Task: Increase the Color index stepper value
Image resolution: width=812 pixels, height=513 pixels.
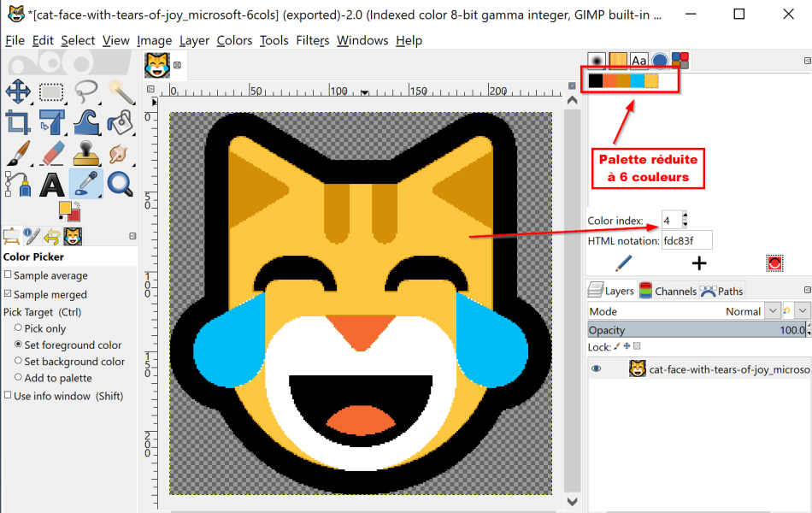Action: (685, 215)
